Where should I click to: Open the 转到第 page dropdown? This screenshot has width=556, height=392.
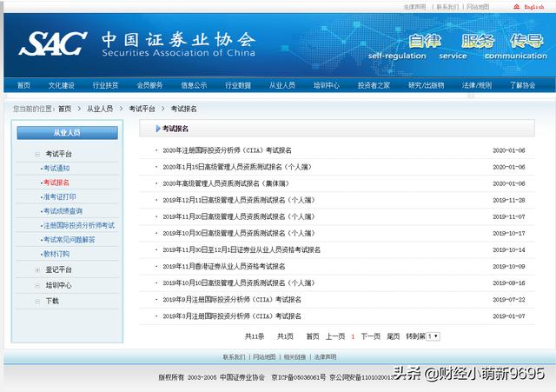433,336
